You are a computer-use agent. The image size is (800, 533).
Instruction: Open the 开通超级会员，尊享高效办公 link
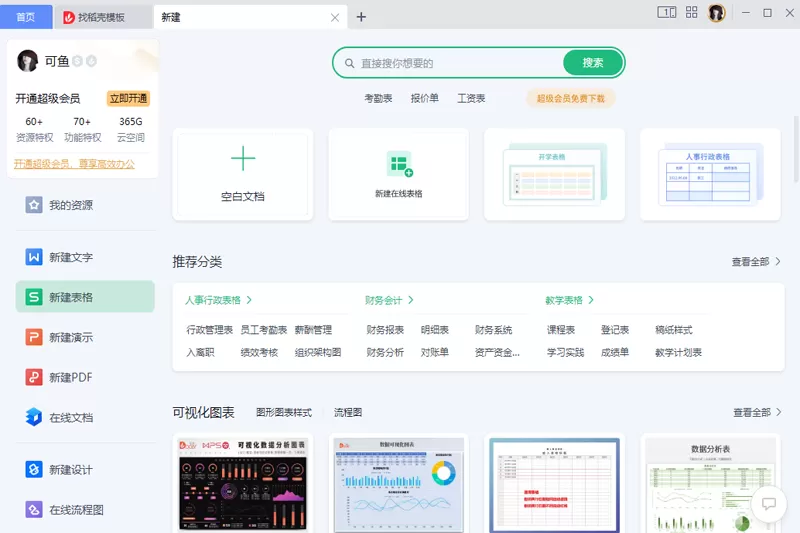(74, 164)
